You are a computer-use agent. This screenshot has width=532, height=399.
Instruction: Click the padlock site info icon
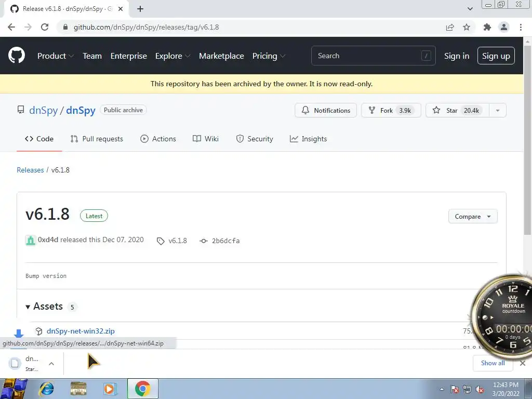pos(65,27)
